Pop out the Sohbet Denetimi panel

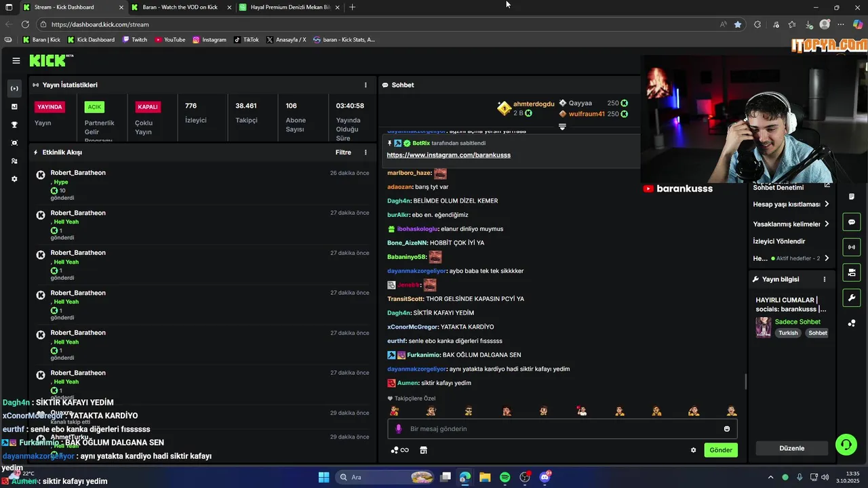coord(827,185)
